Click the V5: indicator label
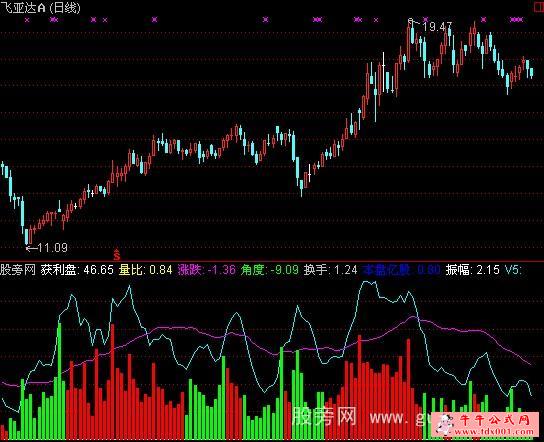The height and width of the screenshot is (442, 544). pos(513,270)
